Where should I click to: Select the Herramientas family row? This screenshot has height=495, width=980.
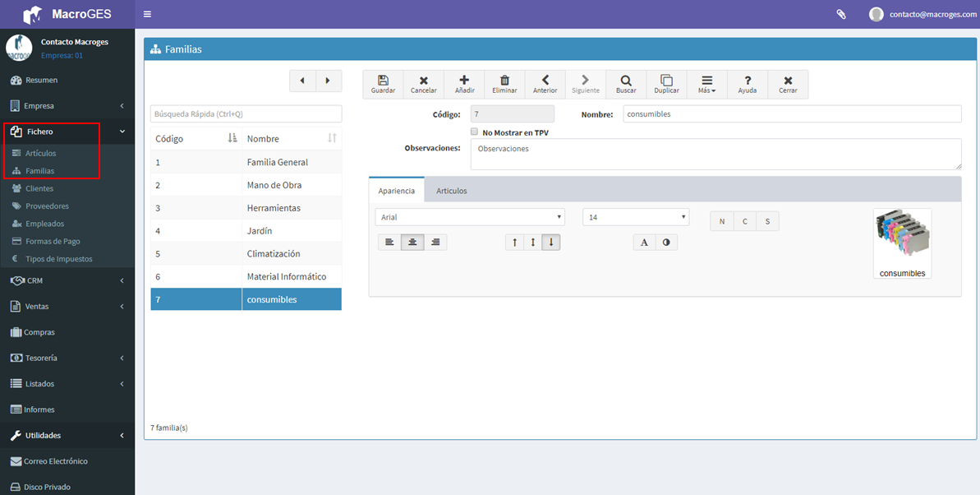246,208
